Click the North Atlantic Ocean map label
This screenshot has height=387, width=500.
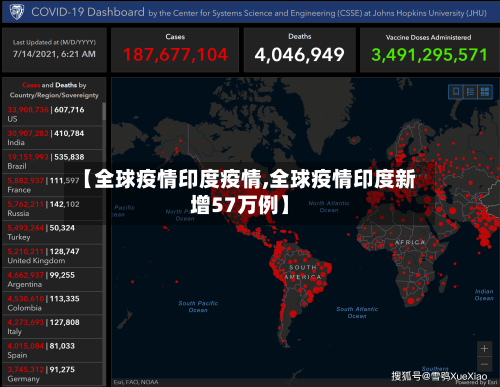pos(329,207)
